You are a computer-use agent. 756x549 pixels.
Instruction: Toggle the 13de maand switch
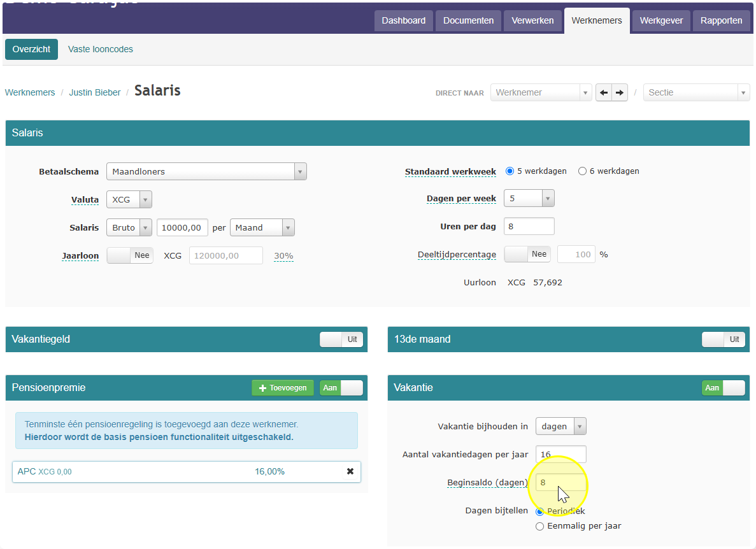tap(724, 339)
